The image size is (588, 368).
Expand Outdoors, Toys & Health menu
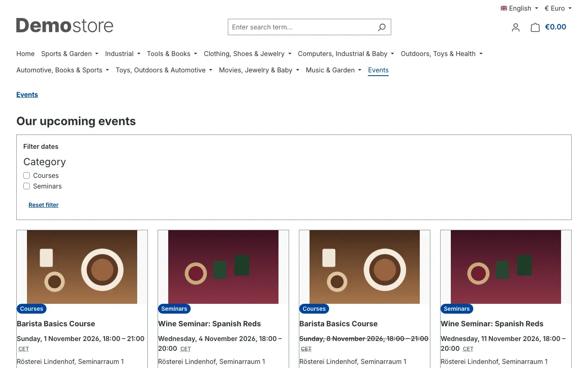[x=441, y=54]
